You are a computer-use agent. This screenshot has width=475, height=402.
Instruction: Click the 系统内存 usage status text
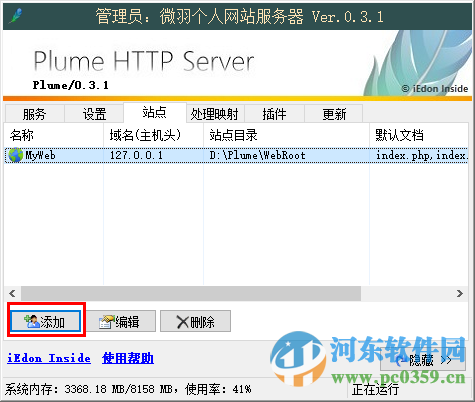[x=128, y=389]
